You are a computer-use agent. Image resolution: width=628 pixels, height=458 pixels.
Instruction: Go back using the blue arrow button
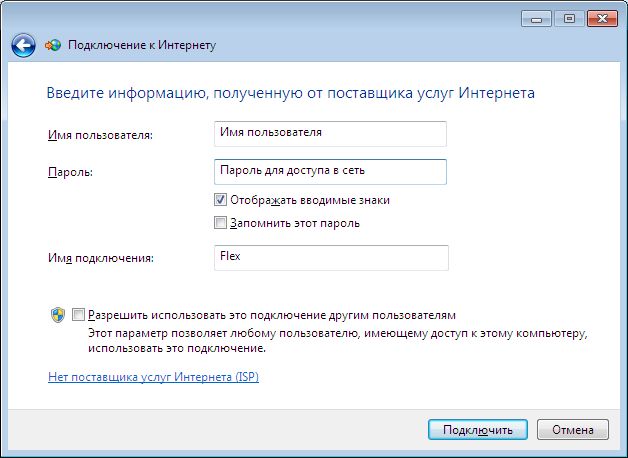[x=23, y=45]
